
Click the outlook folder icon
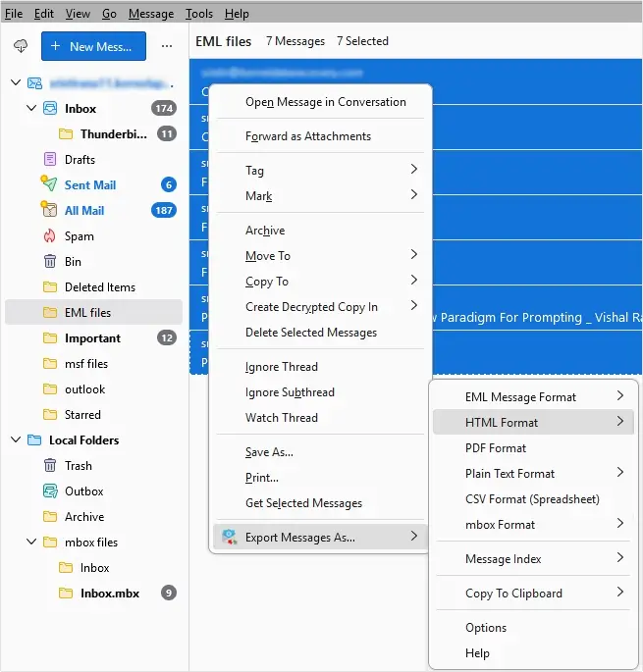[50, 389]
